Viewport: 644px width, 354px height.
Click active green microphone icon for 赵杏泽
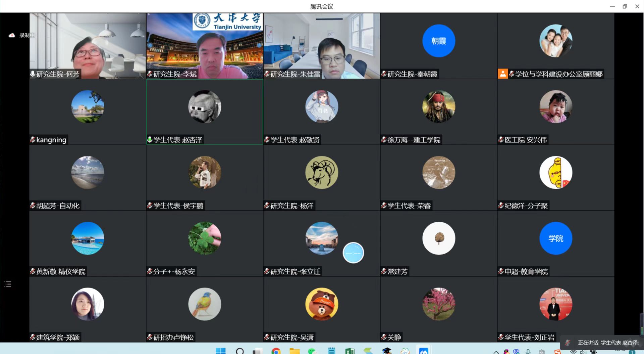click(150, 140)
